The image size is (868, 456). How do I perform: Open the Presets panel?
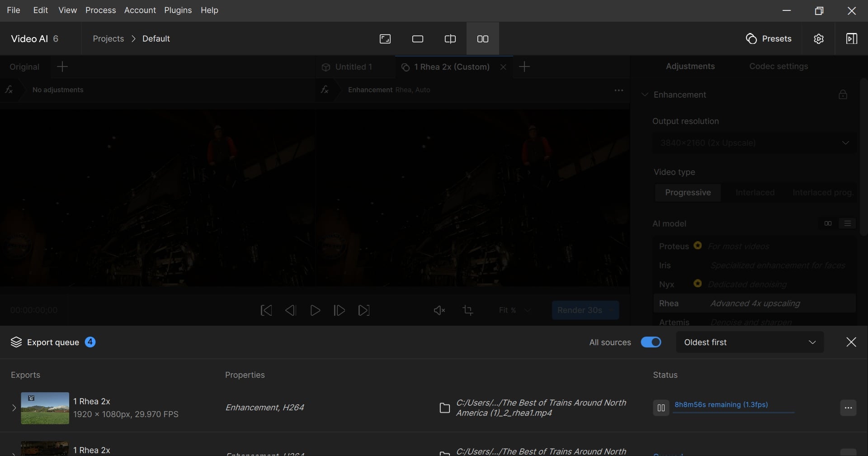point(769,39)
